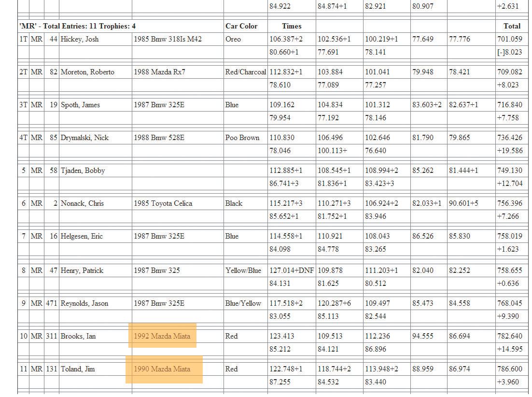The height and width of the screenshot is (397, 532).
Task: Click the highlighted 1992 Mazda Miata cell
Action: point(162,336)
